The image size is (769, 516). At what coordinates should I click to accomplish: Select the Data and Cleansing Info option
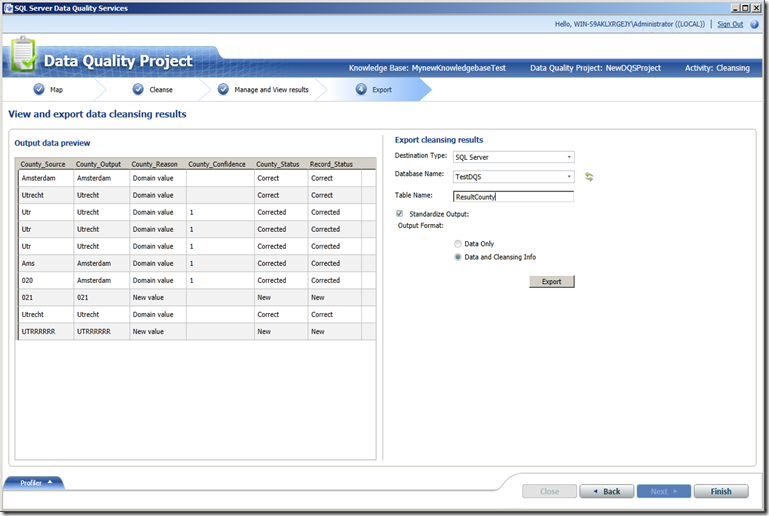458,257
